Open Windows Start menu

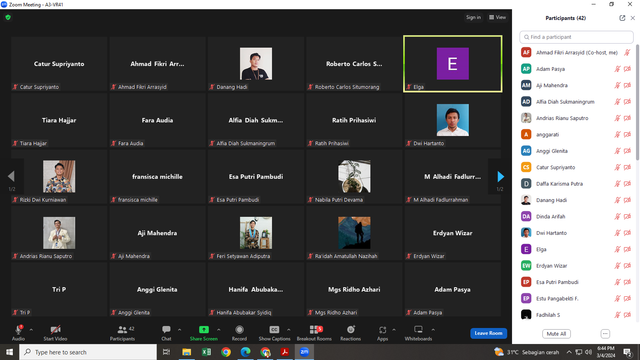point(9,352)
